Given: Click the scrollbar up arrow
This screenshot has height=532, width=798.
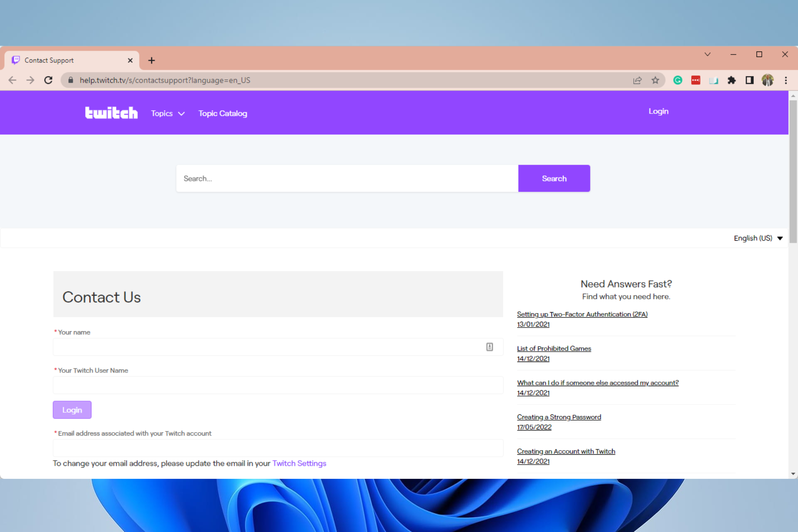Looking at the screenshot, I should point(793,96).
